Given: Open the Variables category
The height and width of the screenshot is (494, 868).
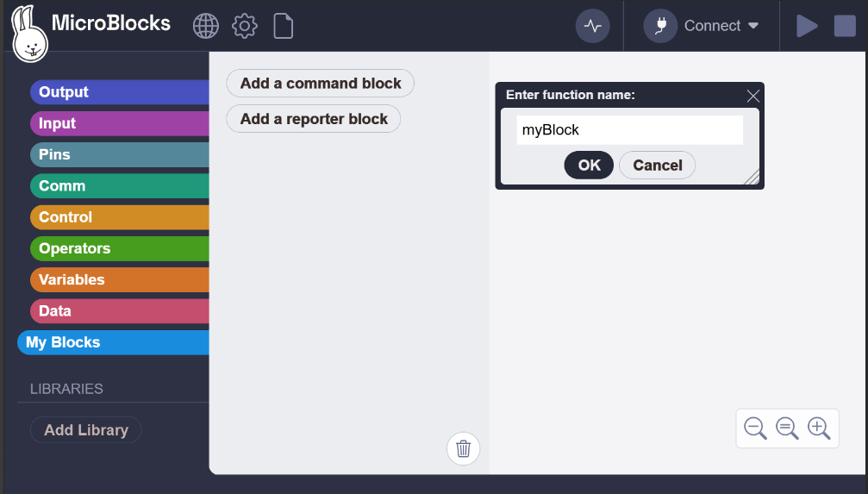Looking at the screenshot, I should (x=120, y=279).
